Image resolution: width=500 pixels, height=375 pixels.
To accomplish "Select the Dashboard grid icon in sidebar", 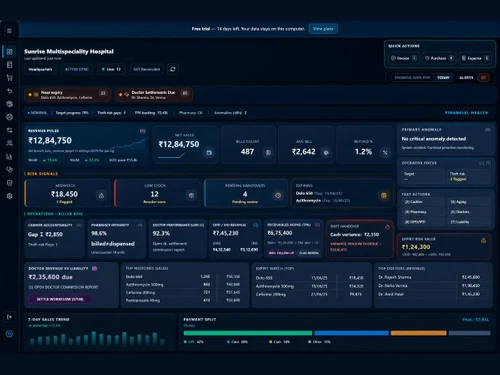I will point(9,52).
